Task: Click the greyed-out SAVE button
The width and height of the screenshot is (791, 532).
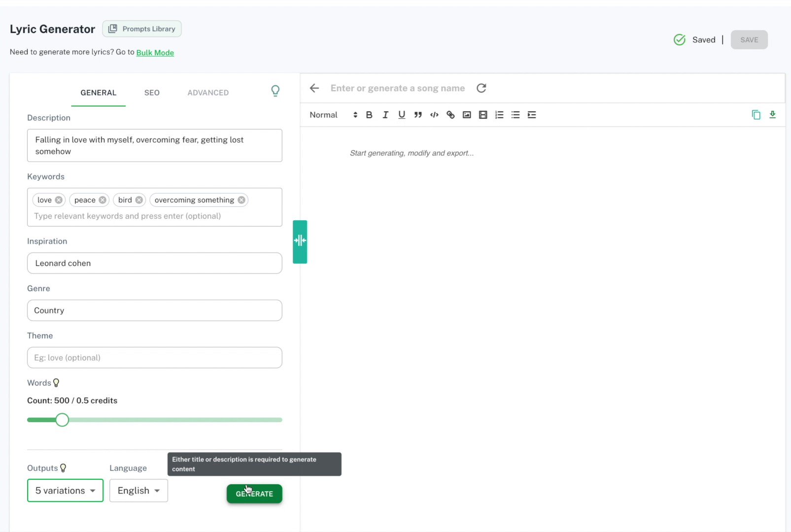Action: click(749, 40)
